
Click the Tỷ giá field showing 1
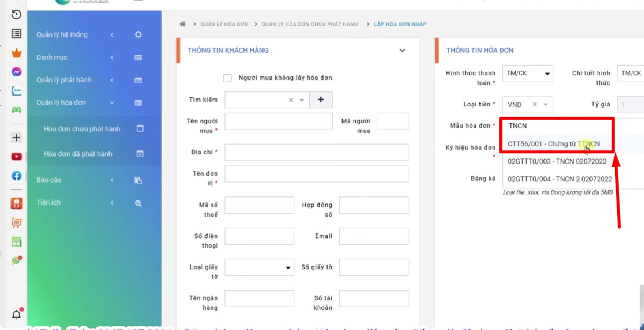[631, 105]
